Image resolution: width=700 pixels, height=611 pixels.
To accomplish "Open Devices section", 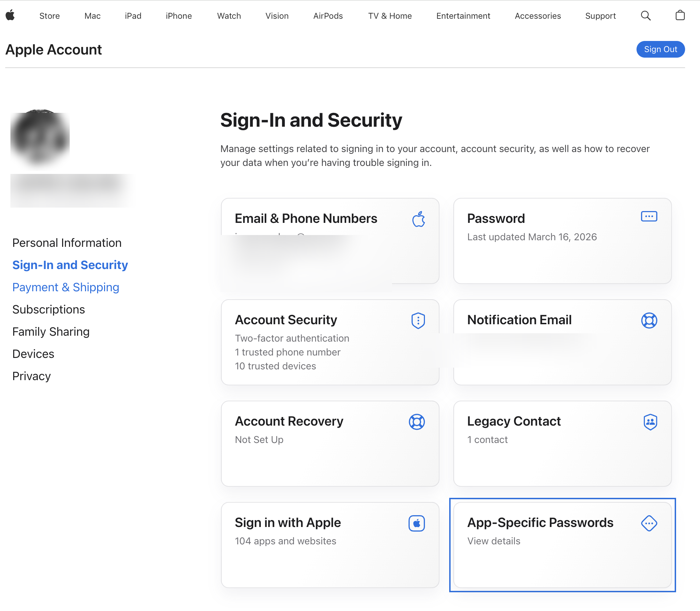I will tap(33, 354).
